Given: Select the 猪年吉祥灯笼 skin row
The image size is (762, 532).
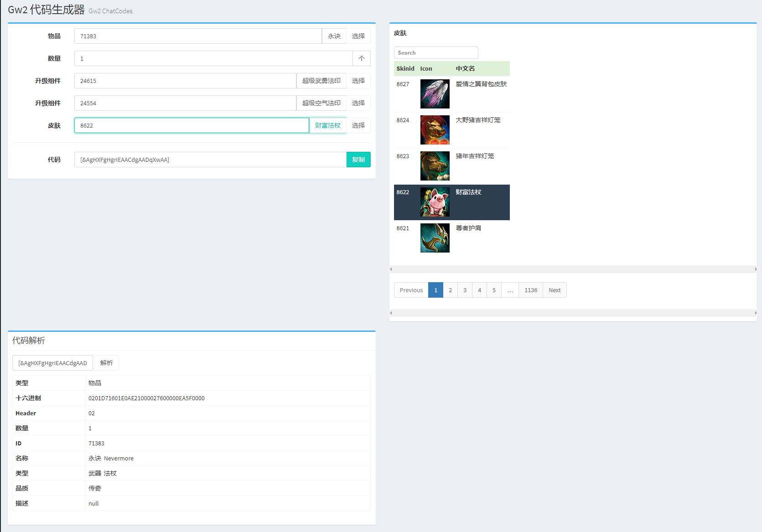Looking at the screenshot, I should (x=452, y=166).
